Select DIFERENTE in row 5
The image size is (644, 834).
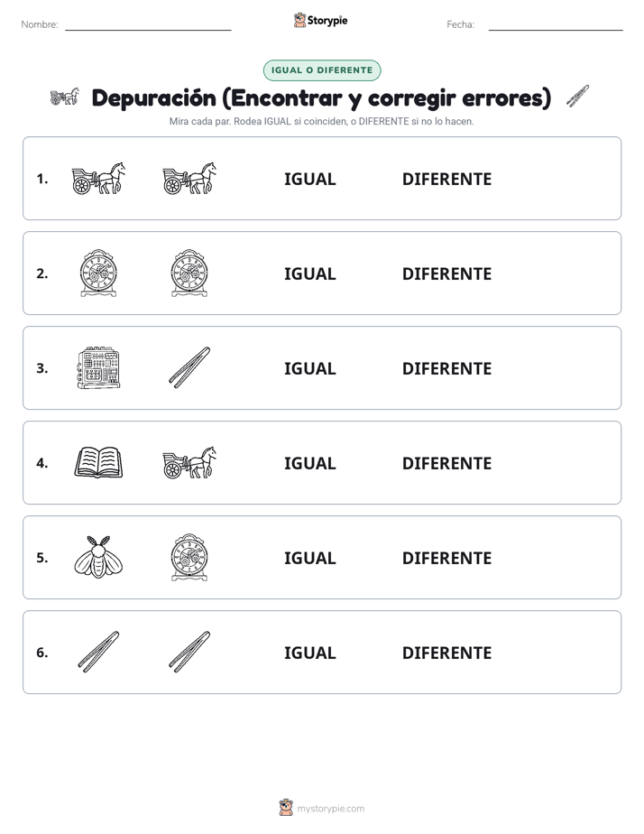pyautogui.click(x=446, y=558)
